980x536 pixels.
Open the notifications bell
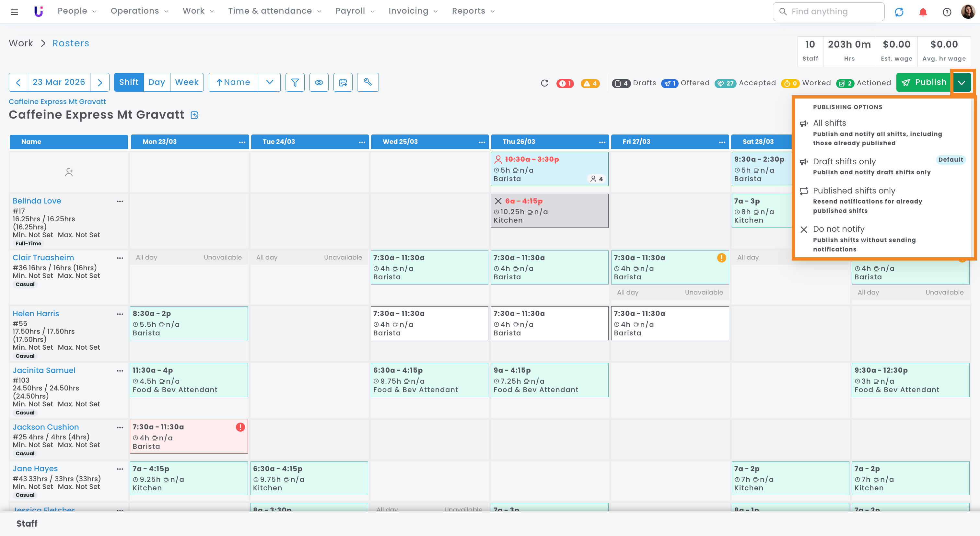pos(923,12)
